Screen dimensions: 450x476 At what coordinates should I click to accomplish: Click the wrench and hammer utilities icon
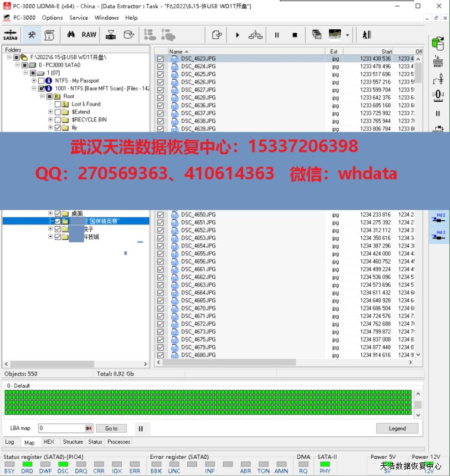(x=31, y=35)
